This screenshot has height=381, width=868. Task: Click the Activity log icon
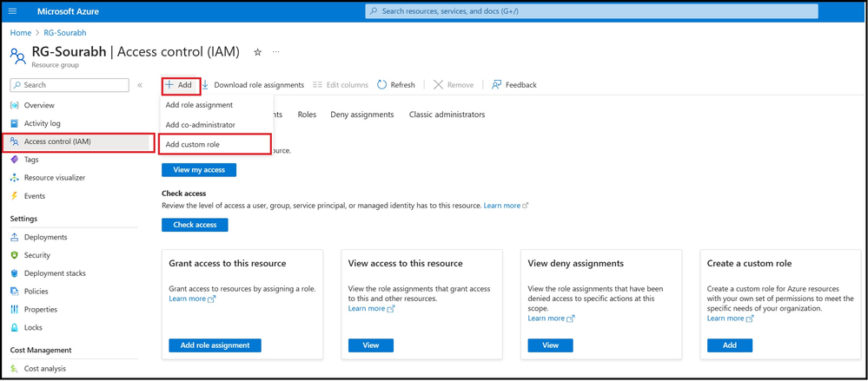pos(15,123)
